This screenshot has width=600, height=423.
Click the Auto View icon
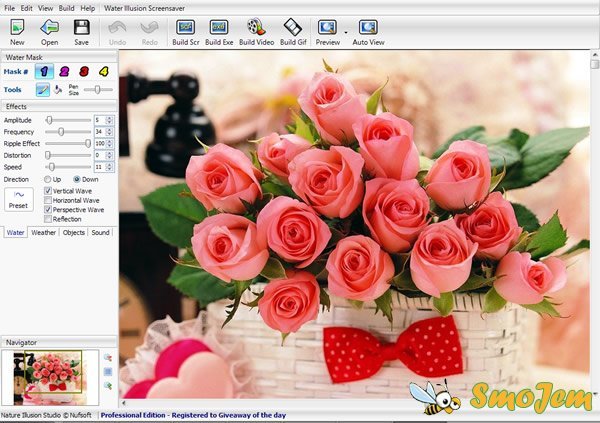[x=368, y=28]
